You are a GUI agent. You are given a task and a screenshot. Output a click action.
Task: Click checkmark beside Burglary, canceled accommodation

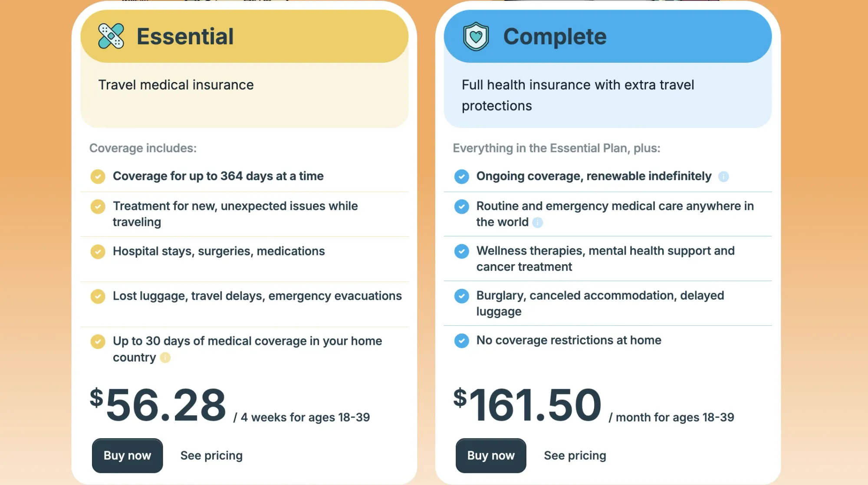tap(461, 296)
